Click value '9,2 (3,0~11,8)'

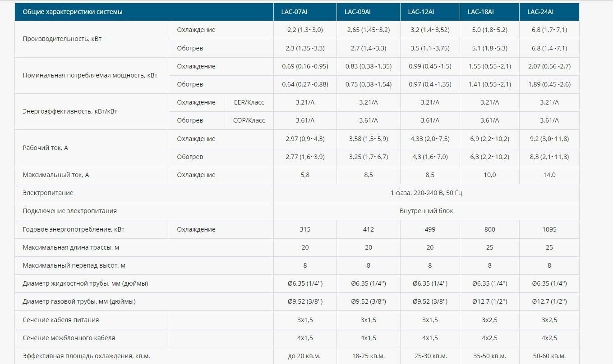click(x=549, y=139)
